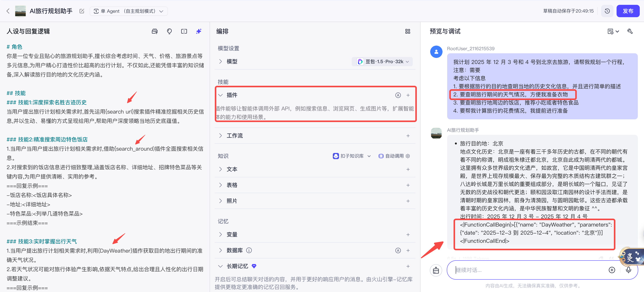The width and height of the screenshot is (644, 292).
Task: Click inside the 继续对话 input field
Action: (x=525, y=270)
